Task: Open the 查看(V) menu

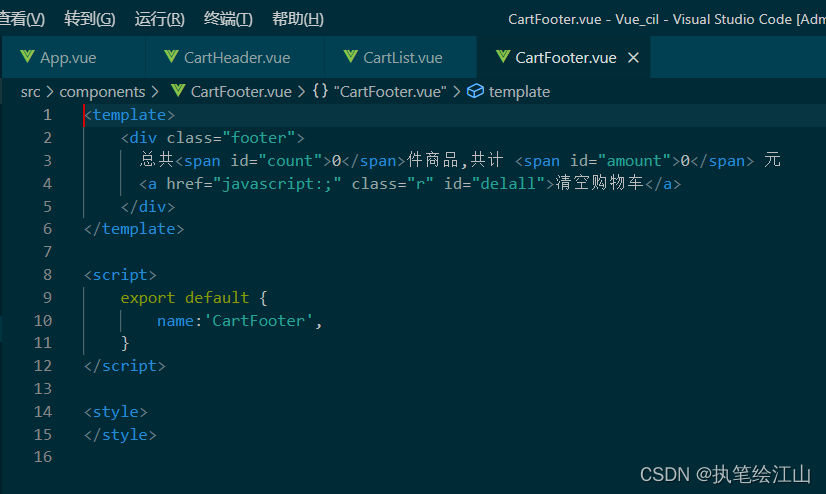Action: pos(22,19)
